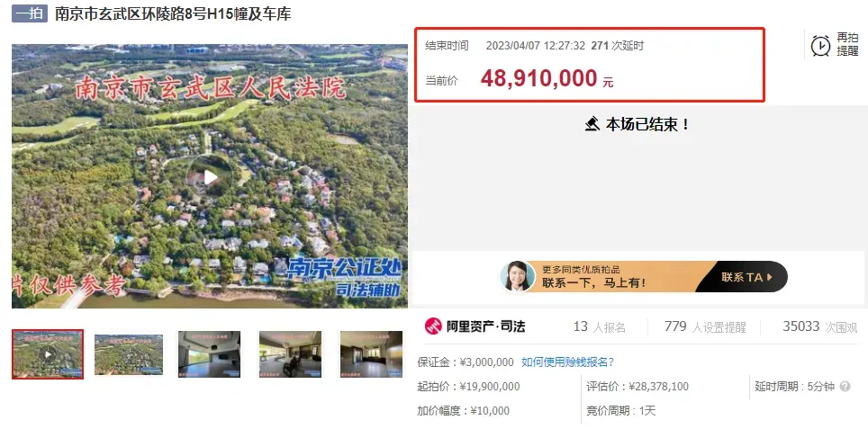Select the fifth interior floor thumbnail

pyautogui.click(x=372, y=354)
